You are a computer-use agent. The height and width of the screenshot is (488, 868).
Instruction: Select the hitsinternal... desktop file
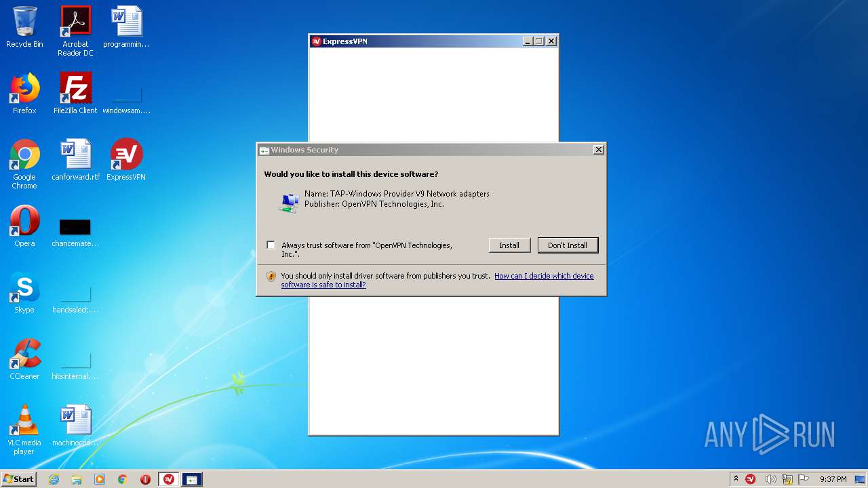(75, 365)
